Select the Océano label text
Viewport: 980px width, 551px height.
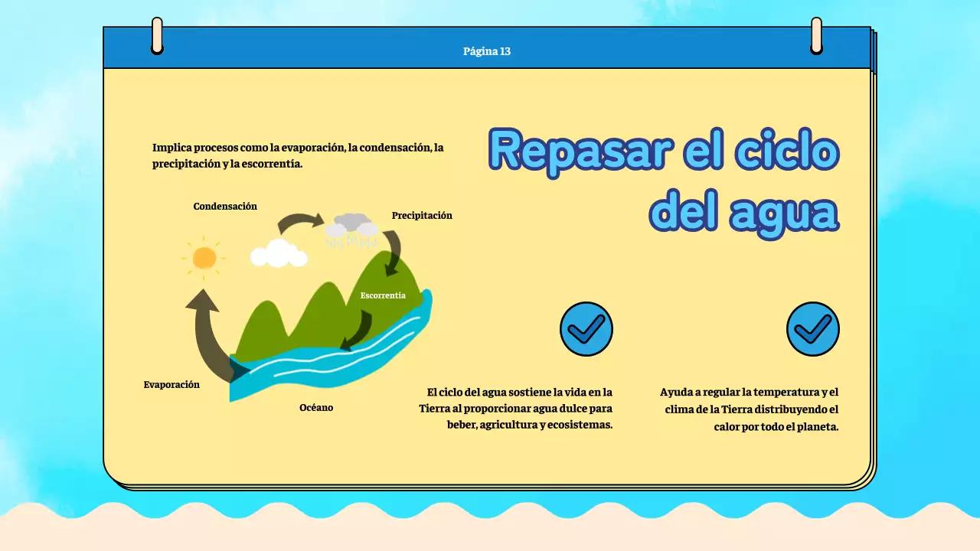click(x=316, y=407)
